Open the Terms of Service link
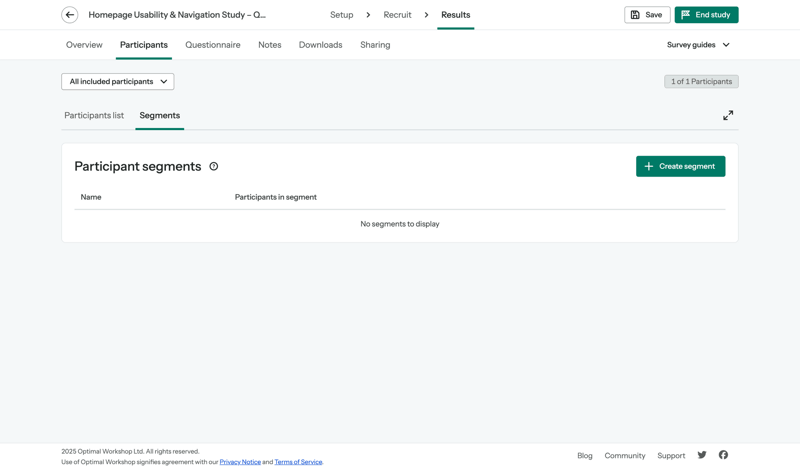The width and height of the screenshot is (800, 470). (x=298, y=462)
